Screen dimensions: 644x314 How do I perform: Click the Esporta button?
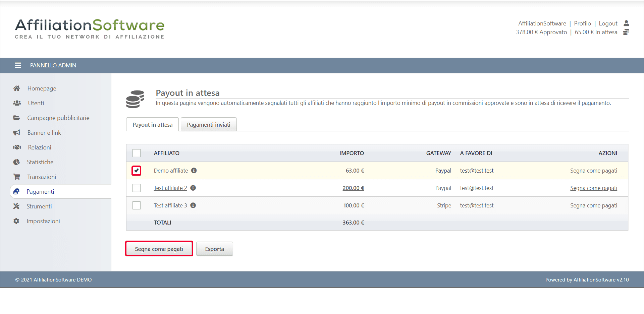[214, 249]
